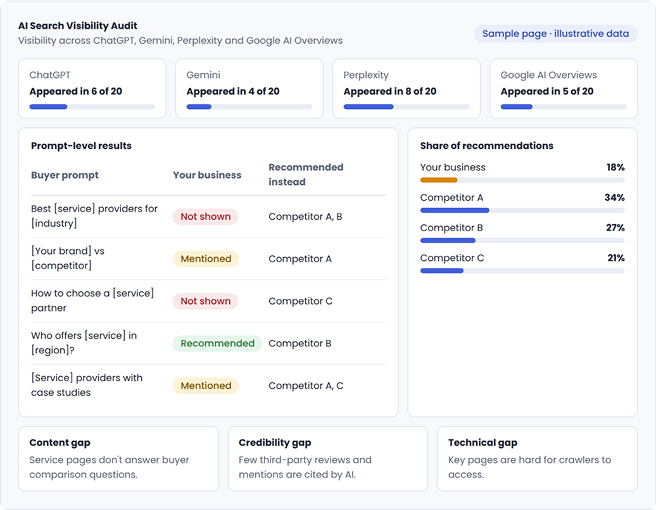Click Appeared in 5 of 20

coord(547,91)
